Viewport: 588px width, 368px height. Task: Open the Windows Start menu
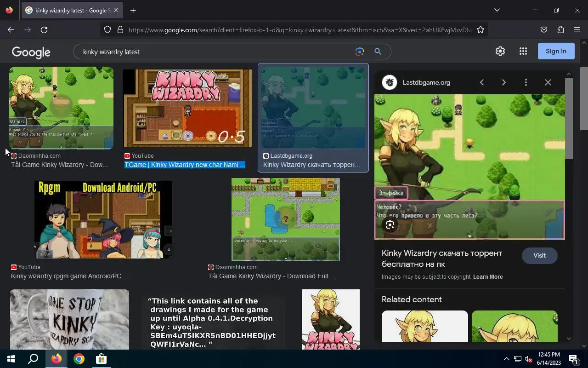coord(11,359)
